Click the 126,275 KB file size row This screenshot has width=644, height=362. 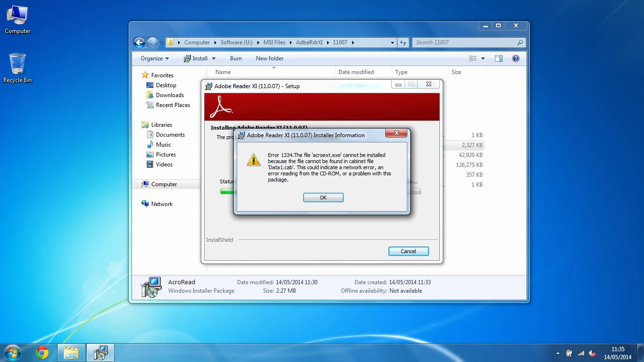(469, 165)
